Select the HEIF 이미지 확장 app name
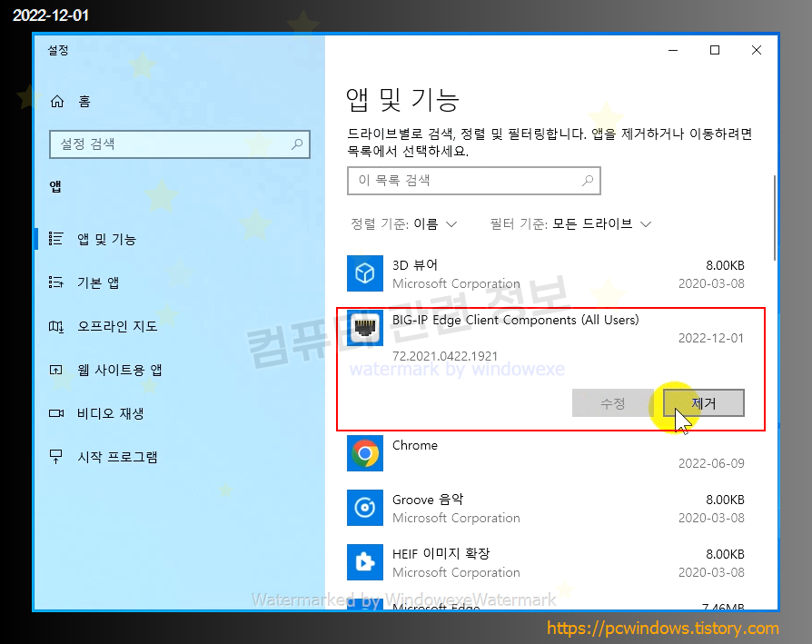Image resolution: width=812 pixels, height=644 pixels. pyautogui.click(x=441, y=554)
